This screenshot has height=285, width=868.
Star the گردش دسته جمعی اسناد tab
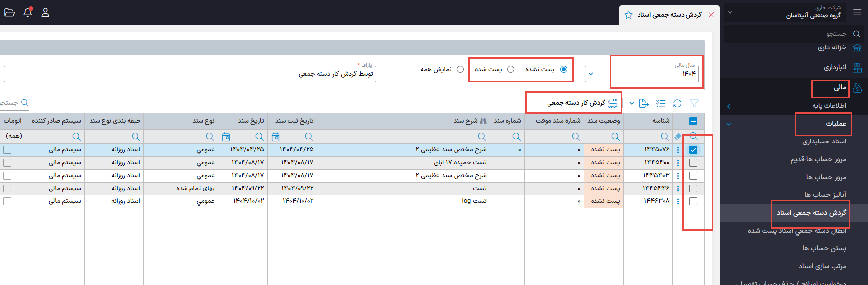coord(628,15)
